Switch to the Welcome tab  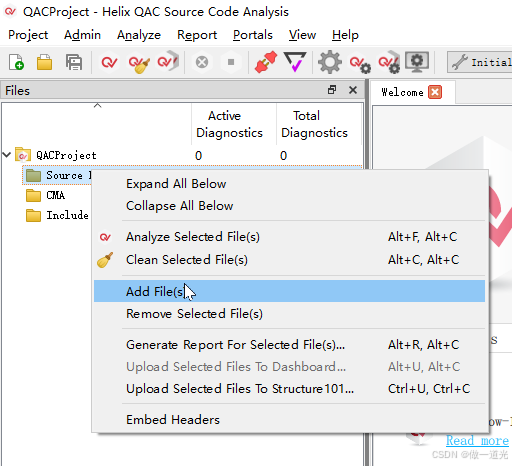point(402,92)
